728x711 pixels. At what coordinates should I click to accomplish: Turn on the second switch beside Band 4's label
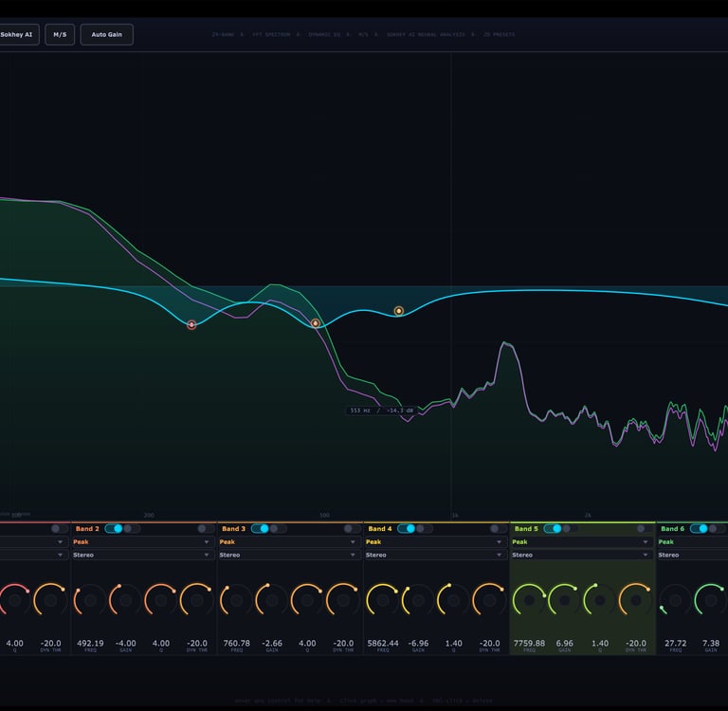tap(424, 528)
